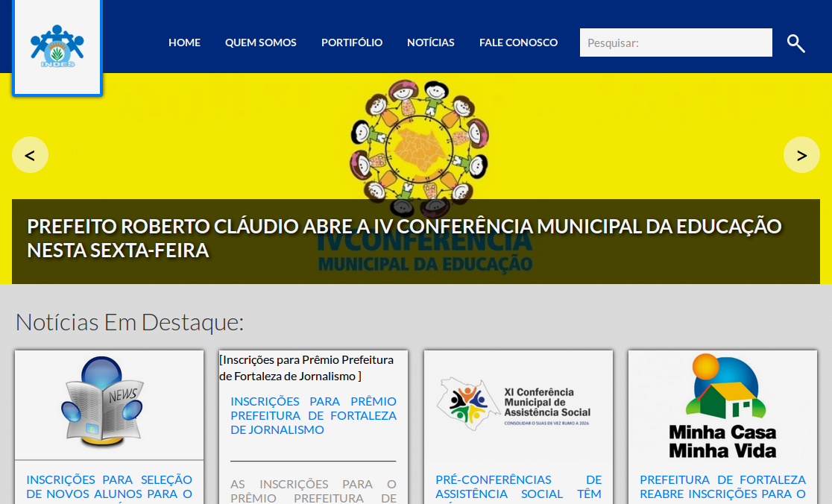Open the PORTIFÓLIO section

point(351,42)
